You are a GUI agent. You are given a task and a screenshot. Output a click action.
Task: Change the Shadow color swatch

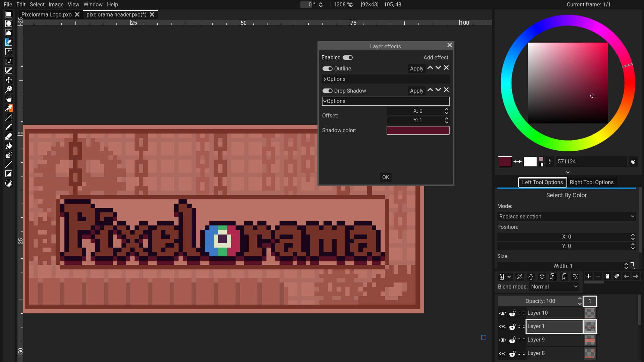[x=418, y=130]
